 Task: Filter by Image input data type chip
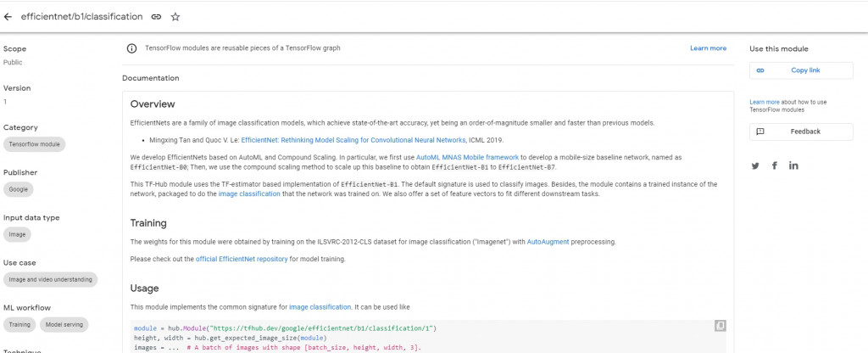click(x=18, y=233)
